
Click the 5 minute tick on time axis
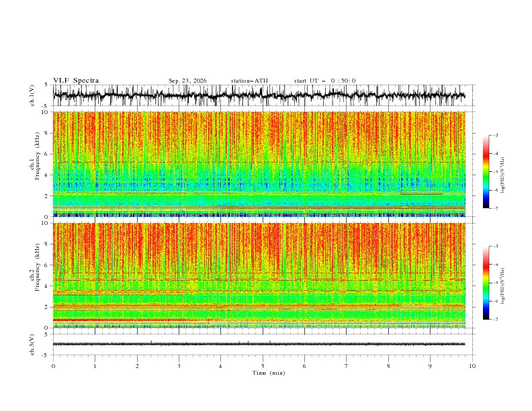click(x=263, y=366)
